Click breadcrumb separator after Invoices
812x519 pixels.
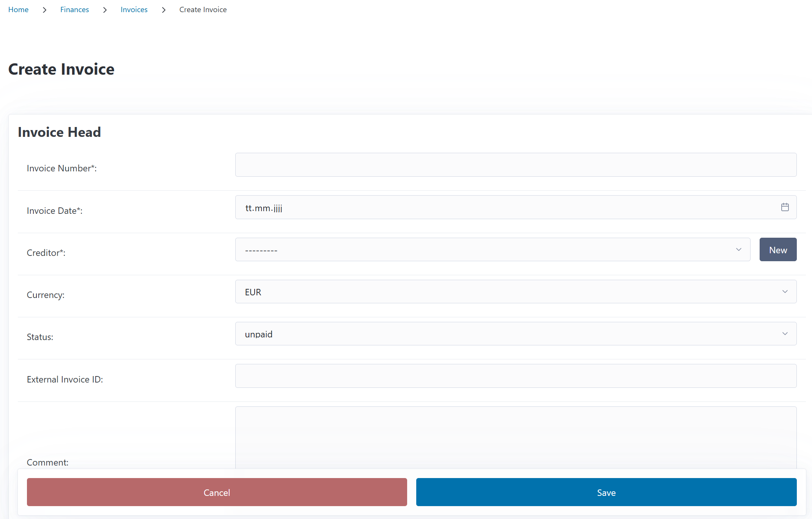[x=164, y=10]
